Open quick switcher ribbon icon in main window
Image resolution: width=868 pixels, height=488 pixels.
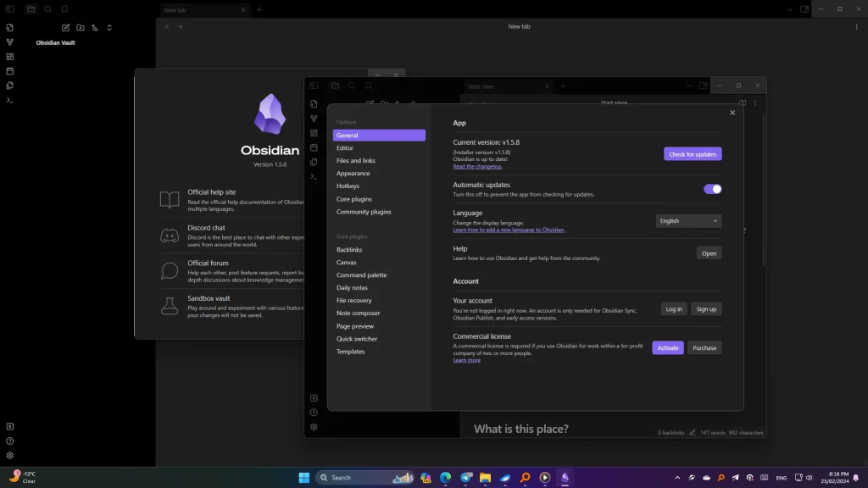[x=10, y=28]
